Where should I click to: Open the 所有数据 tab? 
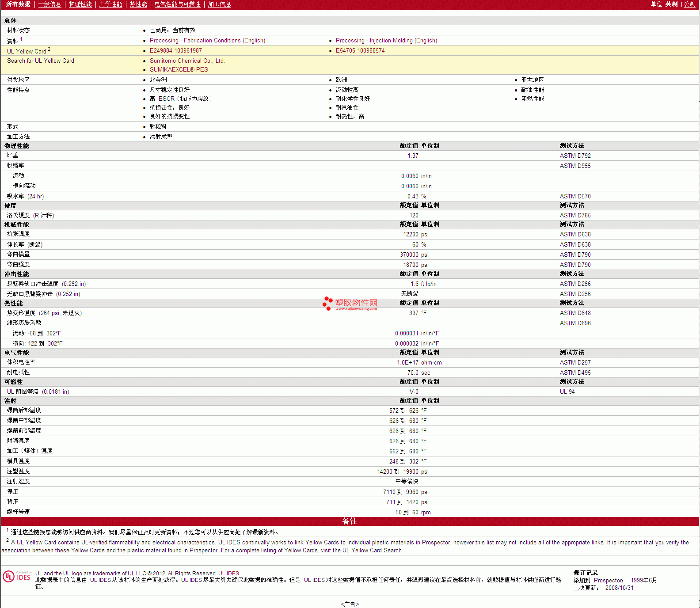pos(18,4)
